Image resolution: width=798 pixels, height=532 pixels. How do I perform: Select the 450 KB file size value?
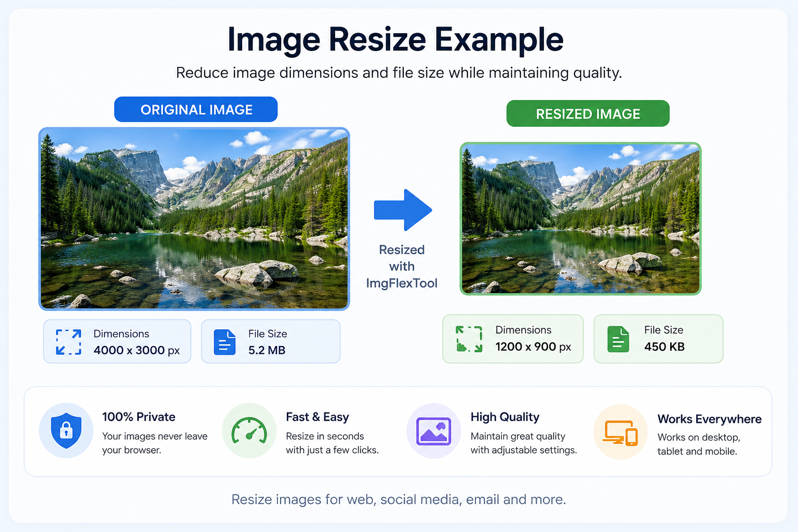(x=664, y=347)
